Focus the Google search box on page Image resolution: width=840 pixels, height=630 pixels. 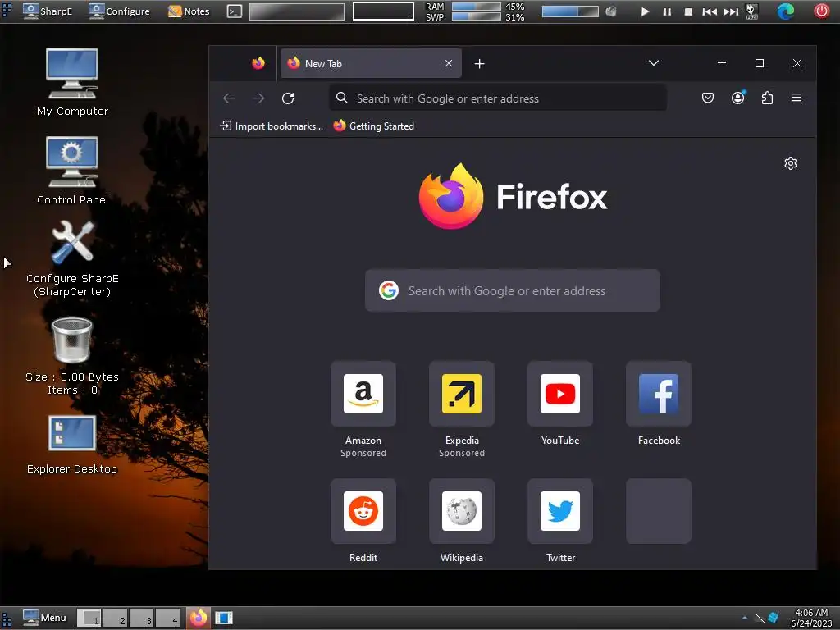point(513,290)
